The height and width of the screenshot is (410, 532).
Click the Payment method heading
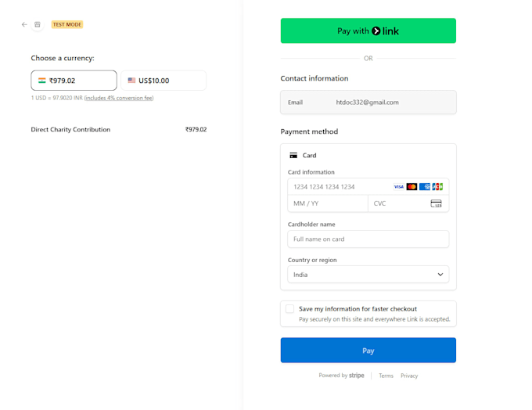(309, 131)
